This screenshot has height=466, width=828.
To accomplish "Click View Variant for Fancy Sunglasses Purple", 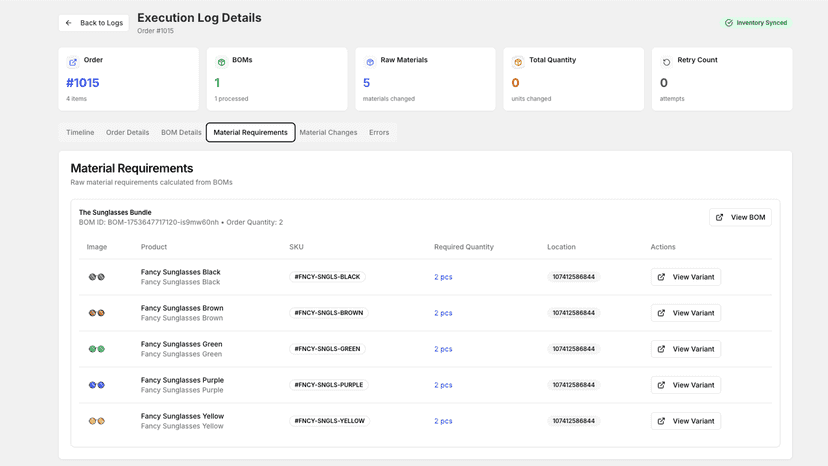I will click(x=685, y=385).
